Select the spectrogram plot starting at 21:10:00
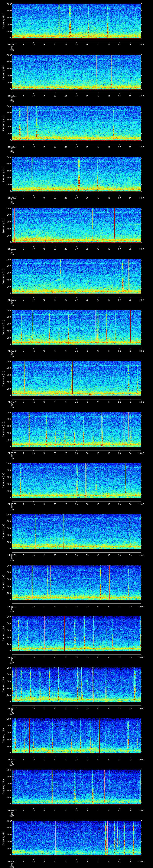The height and width of the screenshot is (868, 153). click(76, 480)
